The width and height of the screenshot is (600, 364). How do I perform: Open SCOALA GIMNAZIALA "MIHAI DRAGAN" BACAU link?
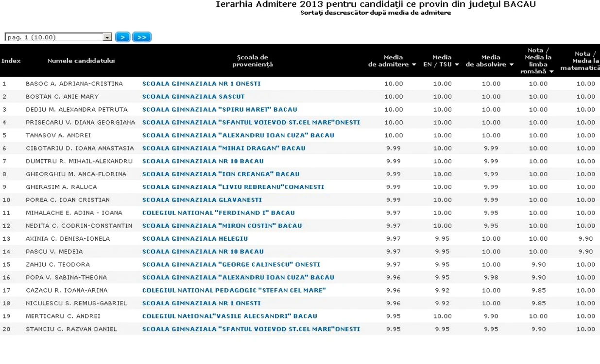point(224,148)
